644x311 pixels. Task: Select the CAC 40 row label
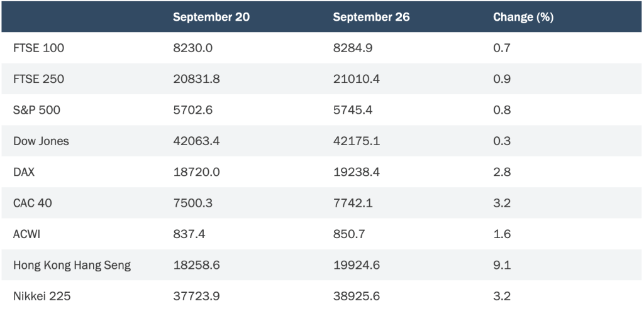click(x=33, y=203)
